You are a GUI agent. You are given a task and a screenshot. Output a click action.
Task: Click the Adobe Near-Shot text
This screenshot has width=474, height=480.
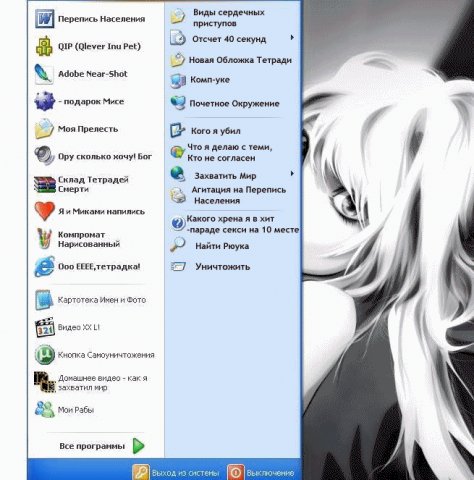pyautogui.click(x=93, y=74)
